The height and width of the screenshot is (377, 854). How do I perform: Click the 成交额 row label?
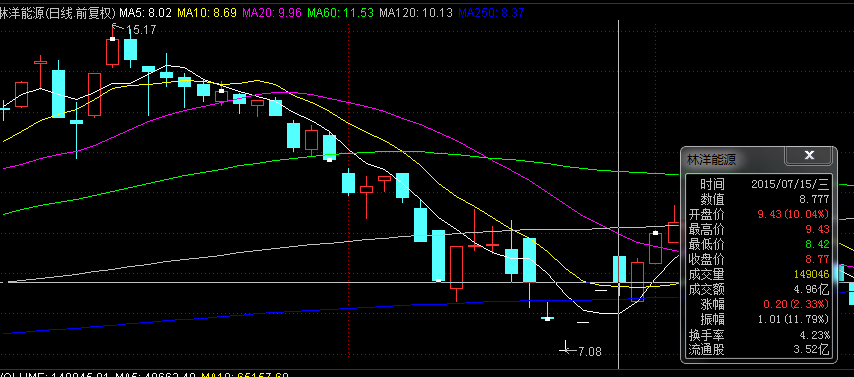click(x=706, y=289)
